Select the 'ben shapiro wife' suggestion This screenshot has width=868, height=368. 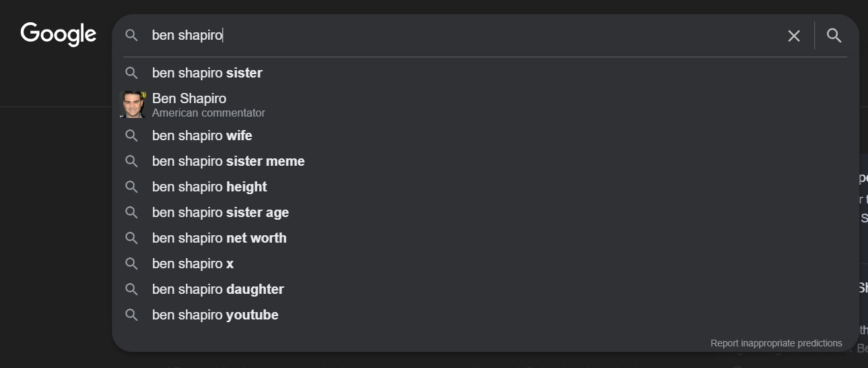[x=202, y=135]
